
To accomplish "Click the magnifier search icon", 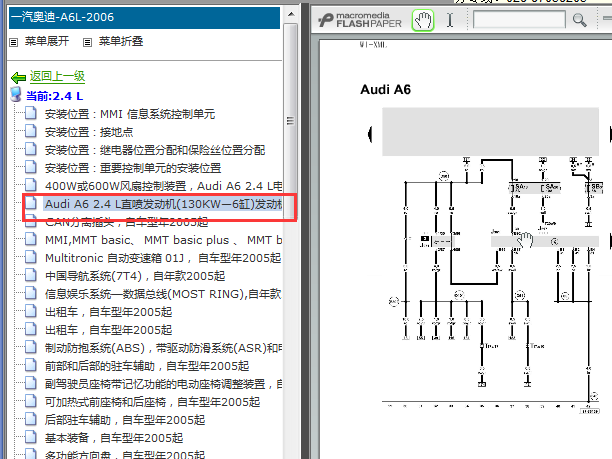I will [x=579, y=20].
